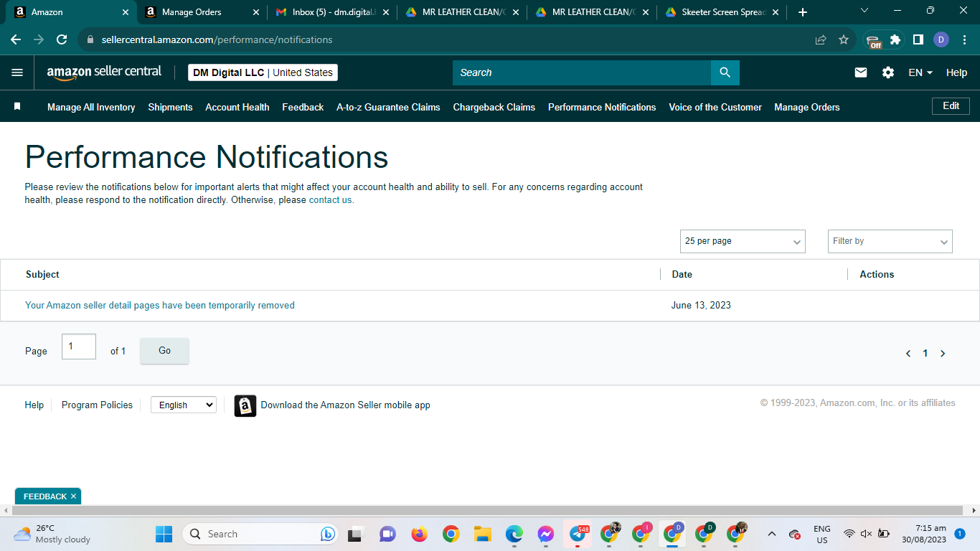Viewport: 980px width, 551px height.
Task: Open Voice of the Customer
Action: coord(715,107)
